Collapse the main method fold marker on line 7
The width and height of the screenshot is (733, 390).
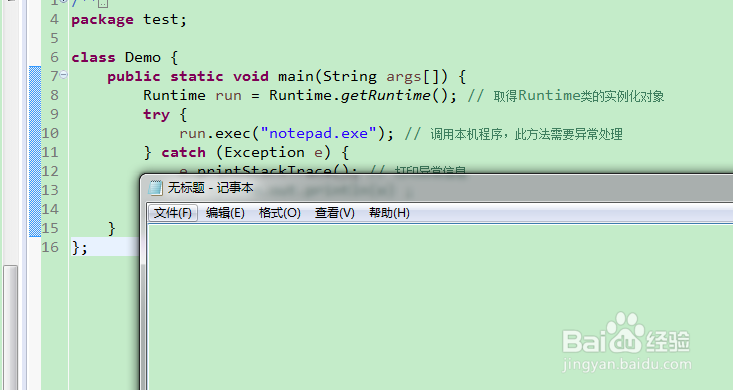[64, 74]
